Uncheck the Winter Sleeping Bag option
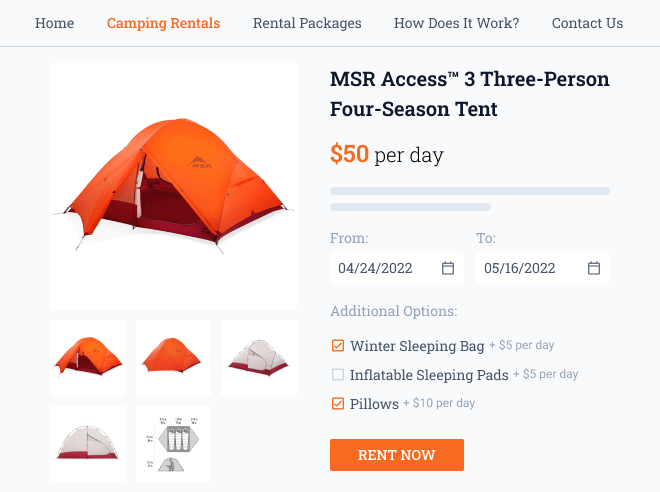Viewport: 660px width, 492px height. [338, 346]
